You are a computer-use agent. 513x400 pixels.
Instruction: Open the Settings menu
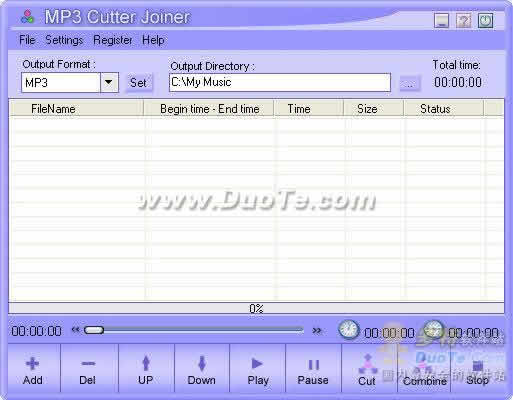coord(64,40)
